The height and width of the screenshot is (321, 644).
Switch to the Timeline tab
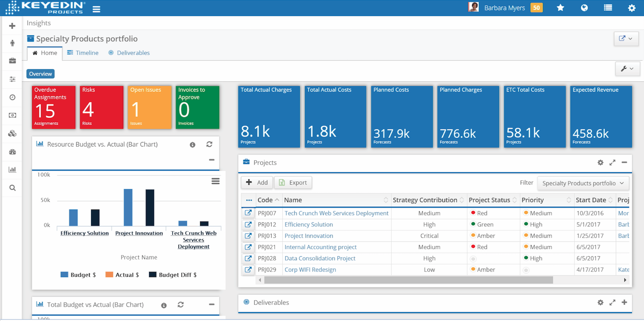coord(83,53)
